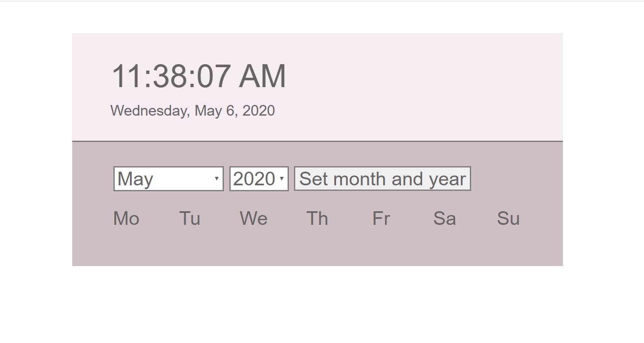Screen dimensions: 644x343
Task: Click the Th weekday header
Action: (x=317, y=218)
